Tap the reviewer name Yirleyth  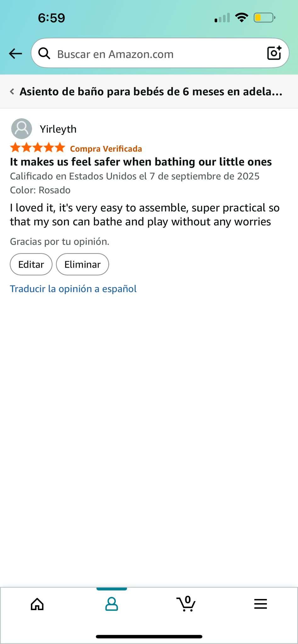click(x=58, y=129)
